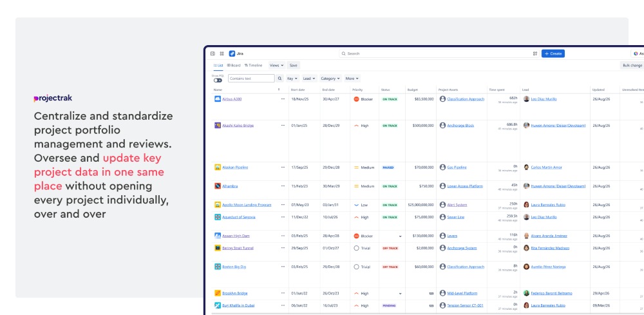Click the ON TRACK status badge for Alhambra
This screenshot has height=315, width=644.
tap(390, 186)
